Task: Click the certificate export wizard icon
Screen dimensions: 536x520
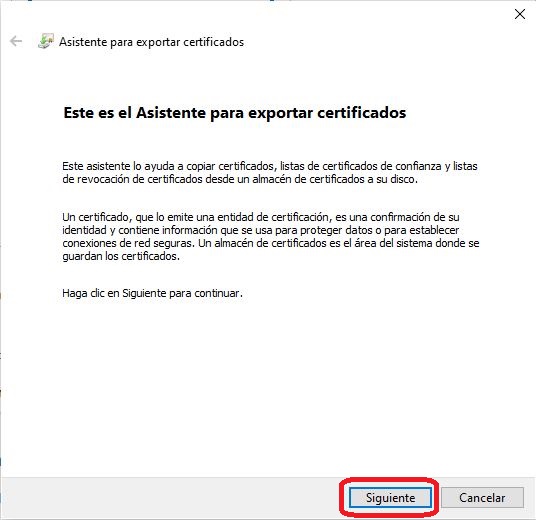Action: click(x=46, y=41)
